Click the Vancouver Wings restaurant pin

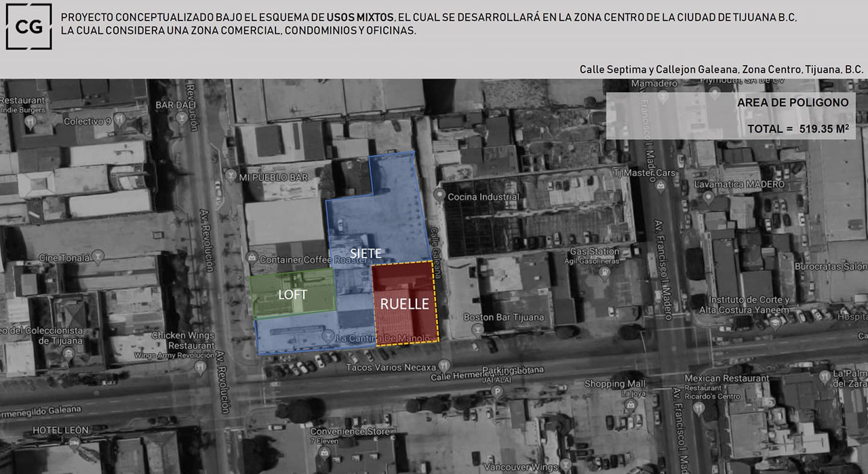566,466
